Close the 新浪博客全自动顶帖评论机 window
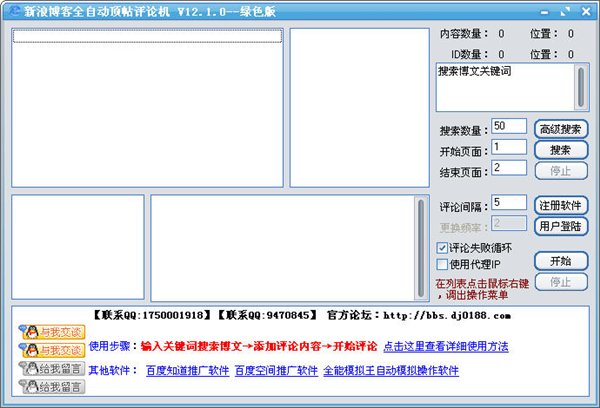This screenshot has width=600, height=408. [586, 11]
